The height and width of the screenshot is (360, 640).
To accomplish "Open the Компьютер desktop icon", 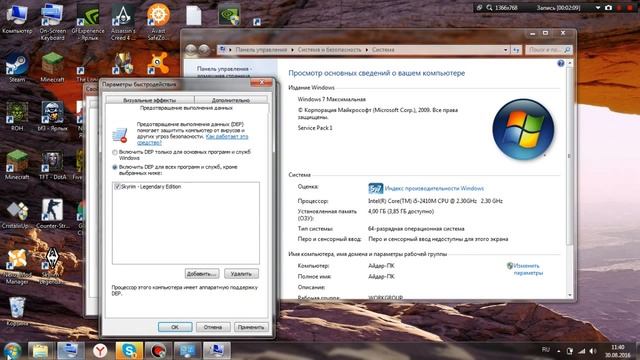I will (x=17, y=20).
